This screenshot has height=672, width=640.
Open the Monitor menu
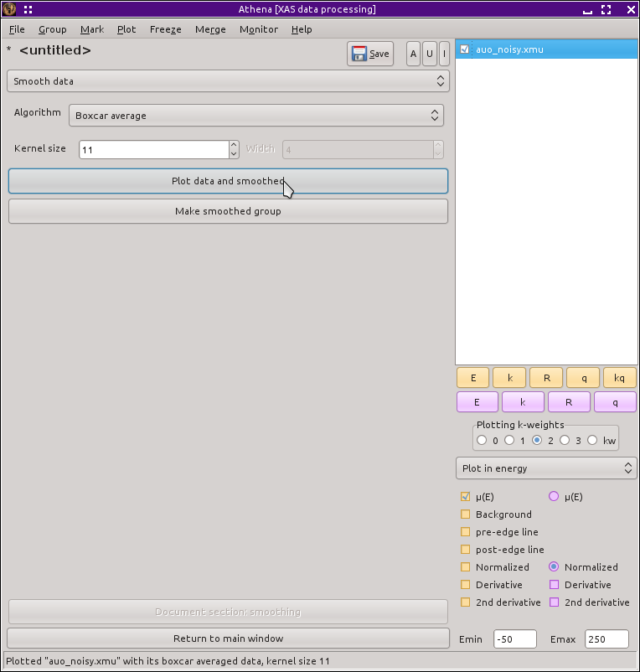click(x=259, y=29)
